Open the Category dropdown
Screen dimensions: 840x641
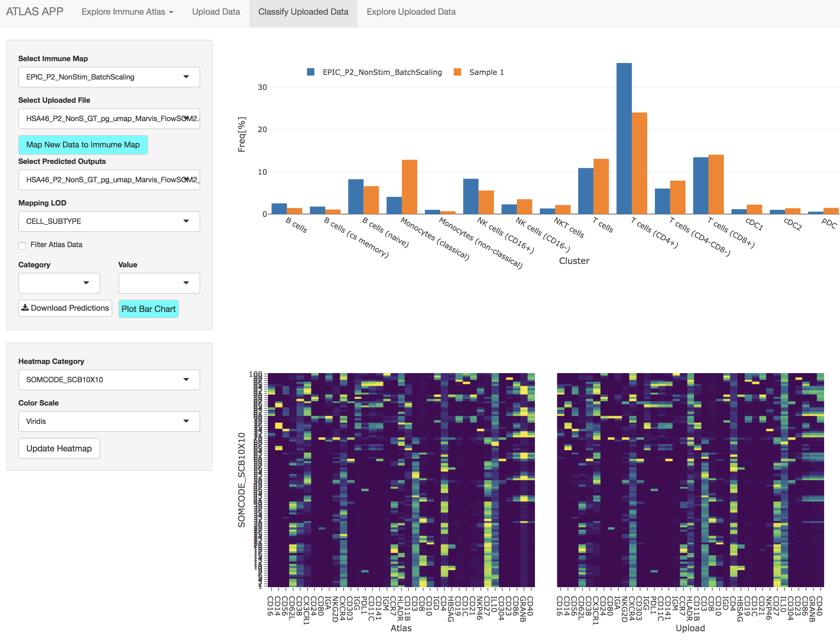point(59,283)
